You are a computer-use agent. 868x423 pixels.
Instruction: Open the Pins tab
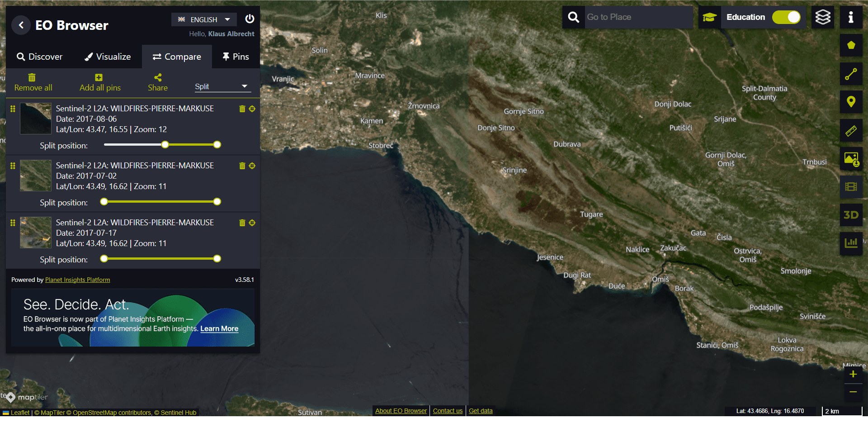(x=236, y=57)
